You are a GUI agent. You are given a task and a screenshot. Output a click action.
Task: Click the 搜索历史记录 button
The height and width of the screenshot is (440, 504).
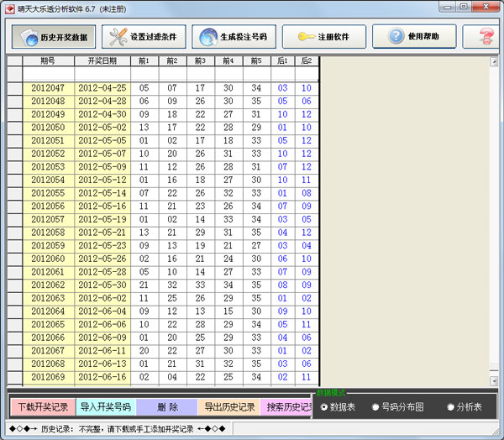click(286, 407)
